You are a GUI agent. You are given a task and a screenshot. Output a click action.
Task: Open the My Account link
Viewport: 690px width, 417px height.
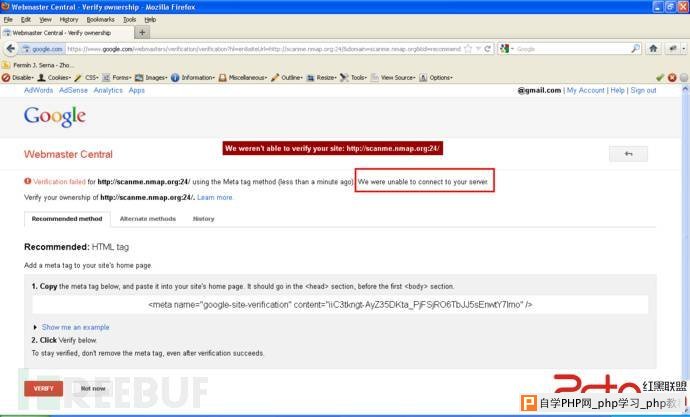(585, 90)
